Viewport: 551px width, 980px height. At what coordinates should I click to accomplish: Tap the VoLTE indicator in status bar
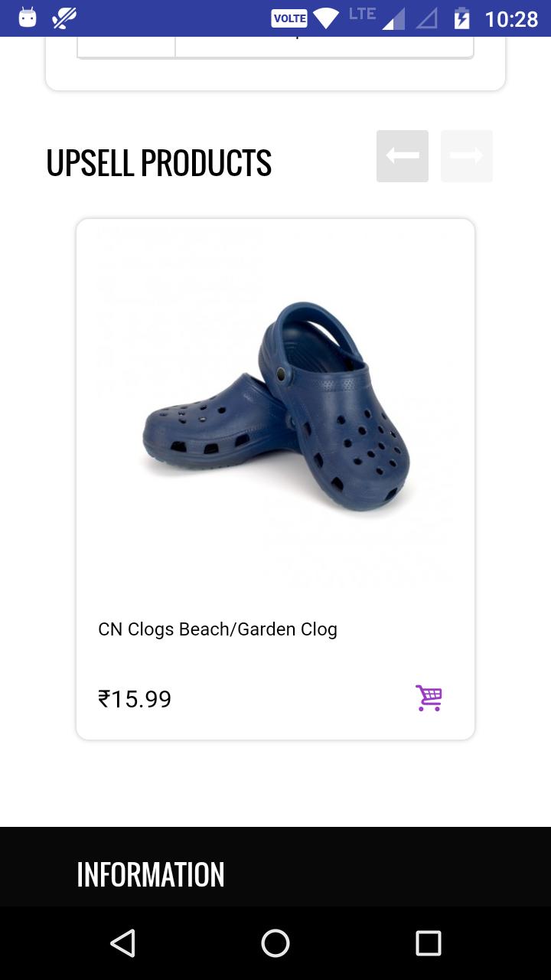pyautogui.click(x=289, y=18)
